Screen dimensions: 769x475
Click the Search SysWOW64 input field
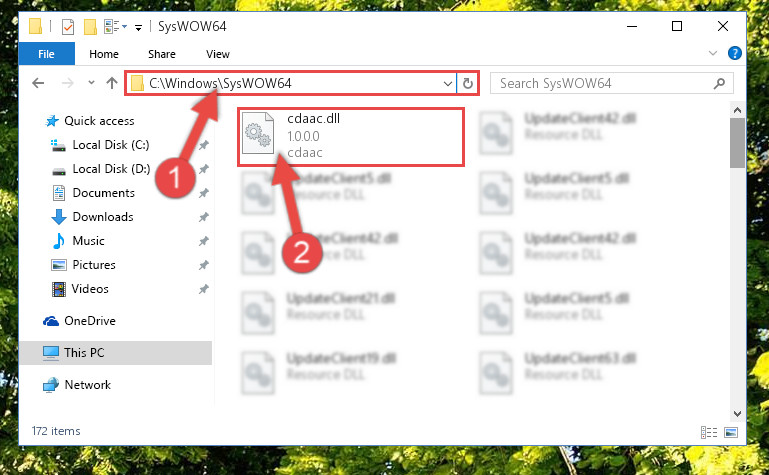pyautogui.click(x=603, y=83)
